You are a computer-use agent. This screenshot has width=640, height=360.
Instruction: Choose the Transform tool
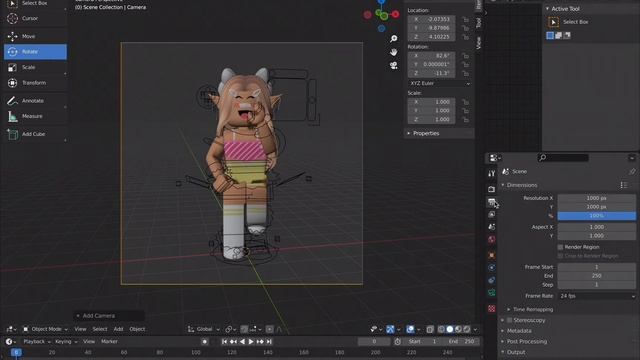(35, 83)
